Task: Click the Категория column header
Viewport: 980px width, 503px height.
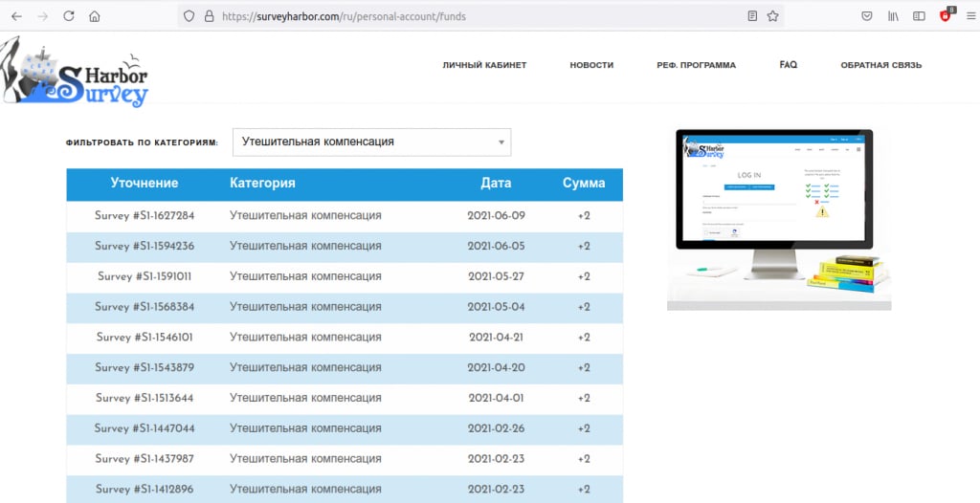Action: (262, 183)
